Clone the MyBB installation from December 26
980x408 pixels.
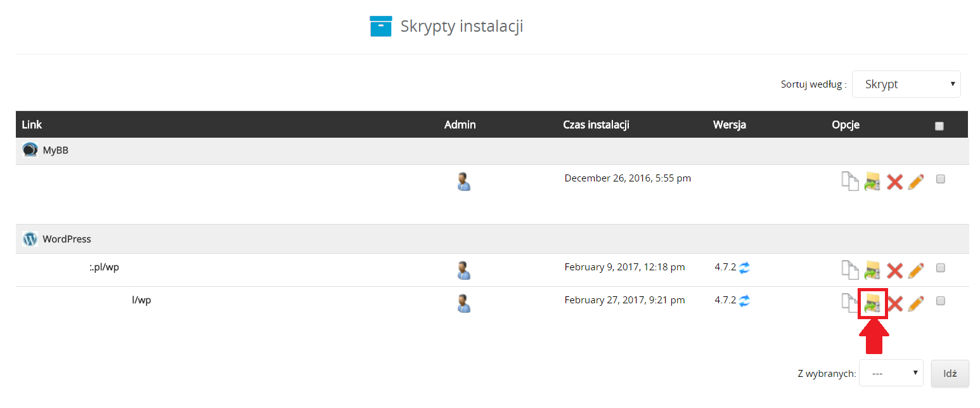click(x=849, y=181)
